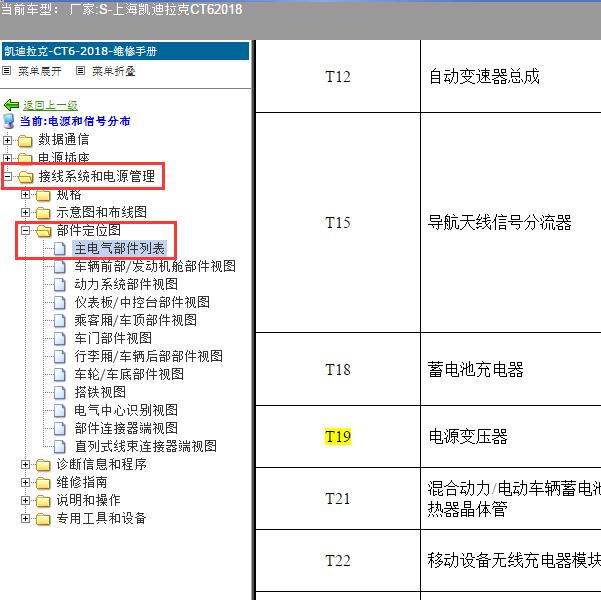This screenshot has height=600, width=601.
Task: Click the 主电气部件列表 page icon
Action: (59, 248)
